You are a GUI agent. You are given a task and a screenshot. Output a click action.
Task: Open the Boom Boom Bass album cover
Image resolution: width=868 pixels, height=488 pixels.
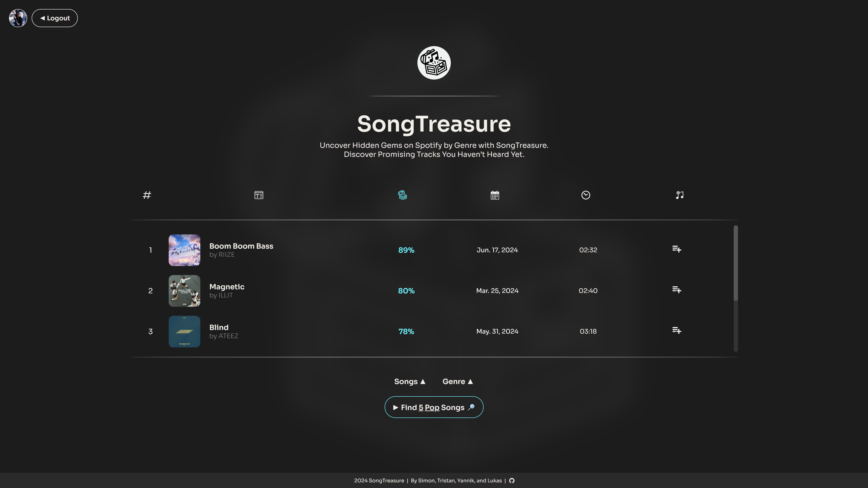pyautogui.click(x=184, y=250)
